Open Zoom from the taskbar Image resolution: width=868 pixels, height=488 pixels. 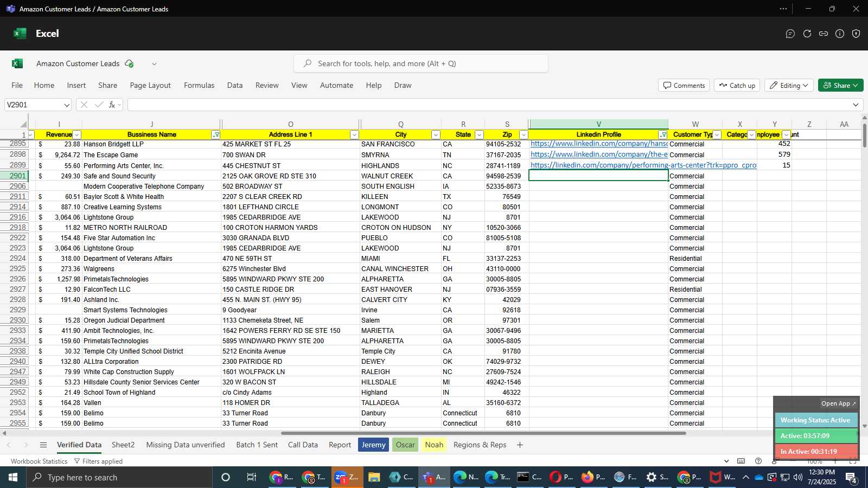(347, 477)
